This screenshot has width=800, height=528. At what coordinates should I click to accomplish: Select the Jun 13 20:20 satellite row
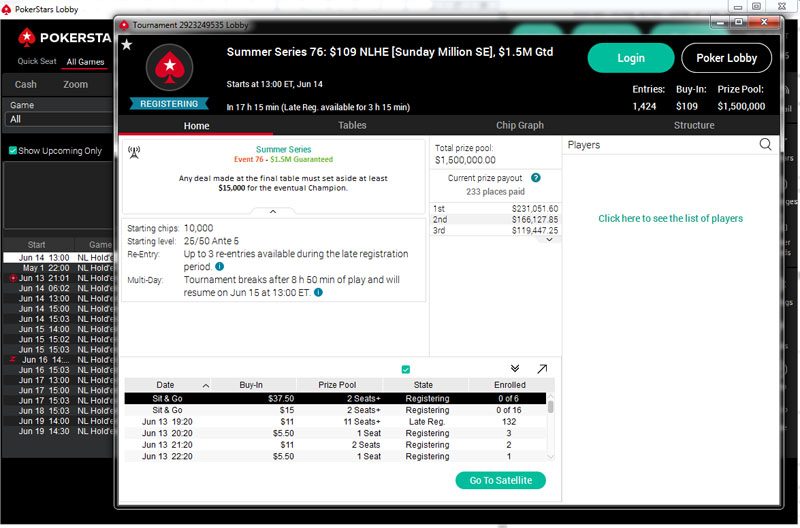pos(335,433)
